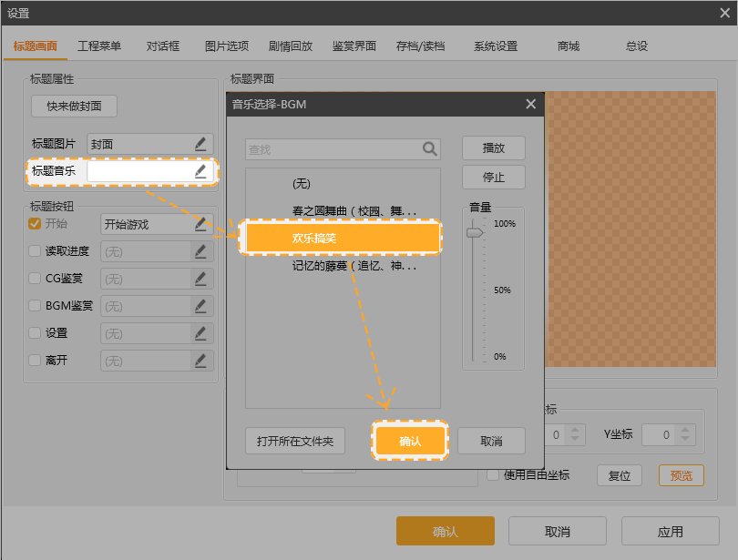Click 打开所在文件夹 button

[x=295, y=442]
